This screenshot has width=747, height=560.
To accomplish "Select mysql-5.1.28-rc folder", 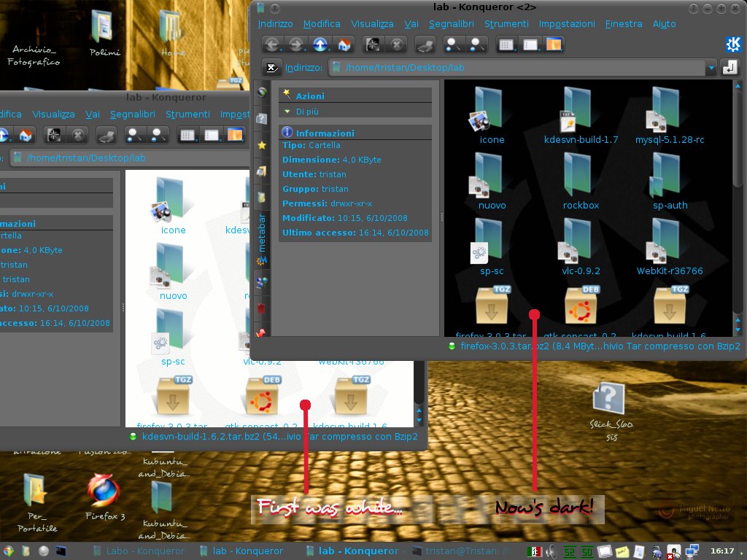I will coord(670,116).
